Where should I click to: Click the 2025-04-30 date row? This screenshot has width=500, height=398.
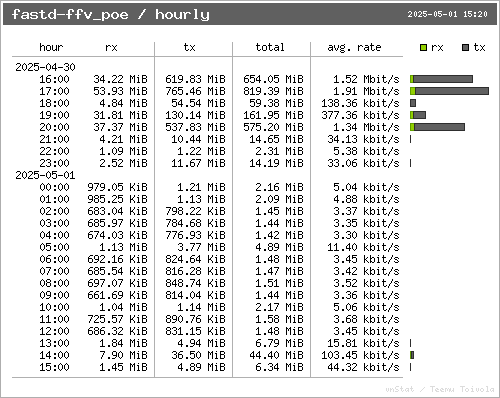[x=45, y=67]
